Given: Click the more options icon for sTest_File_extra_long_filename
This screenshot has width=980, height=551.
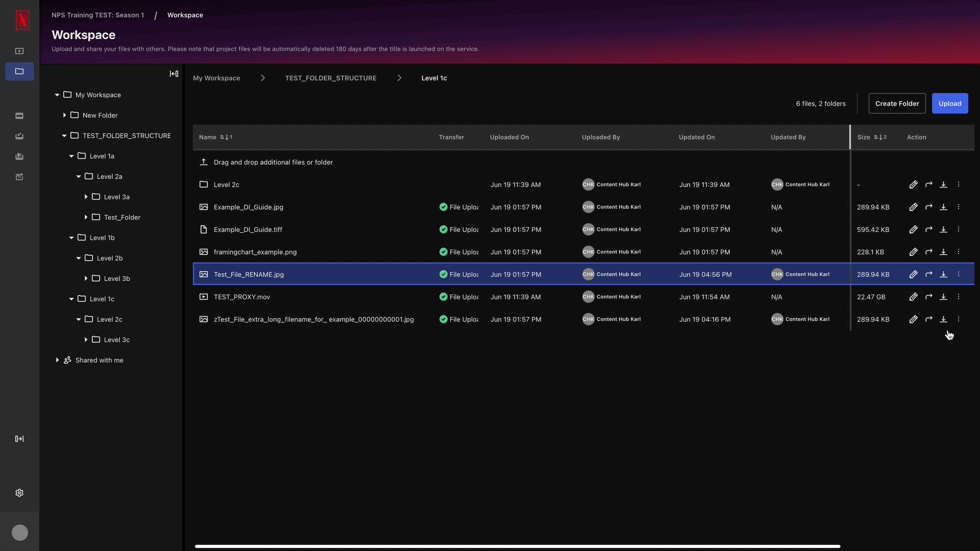Looking at the screenshot, I should [959, 319].
